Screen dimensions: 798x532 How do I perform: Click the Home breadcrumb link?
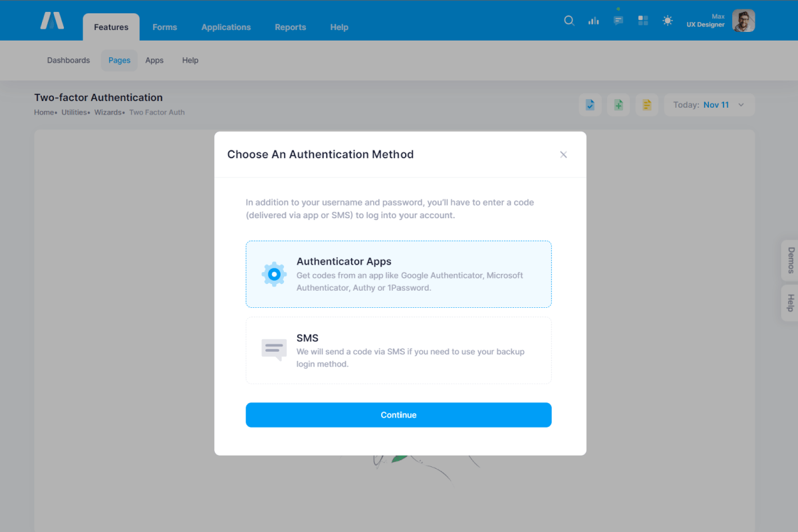[44, 112]
